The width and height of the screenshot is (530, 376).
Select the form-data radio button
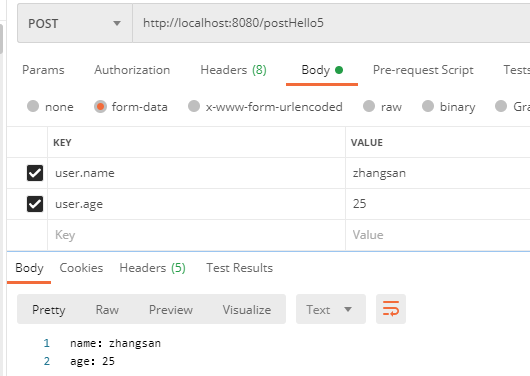coord(100,106)
